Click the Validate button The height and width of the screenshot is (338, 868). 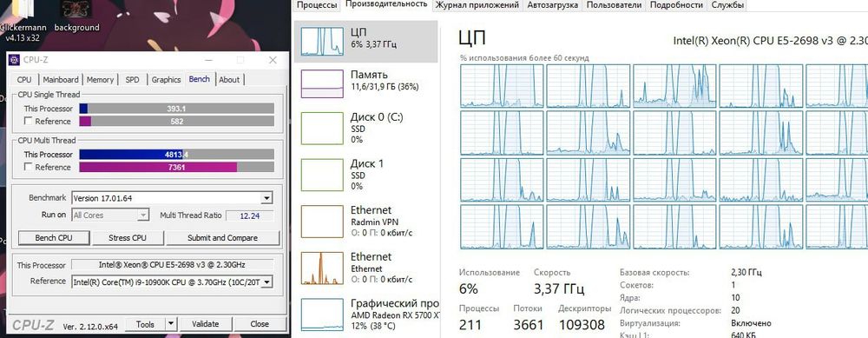pos(206,323)
